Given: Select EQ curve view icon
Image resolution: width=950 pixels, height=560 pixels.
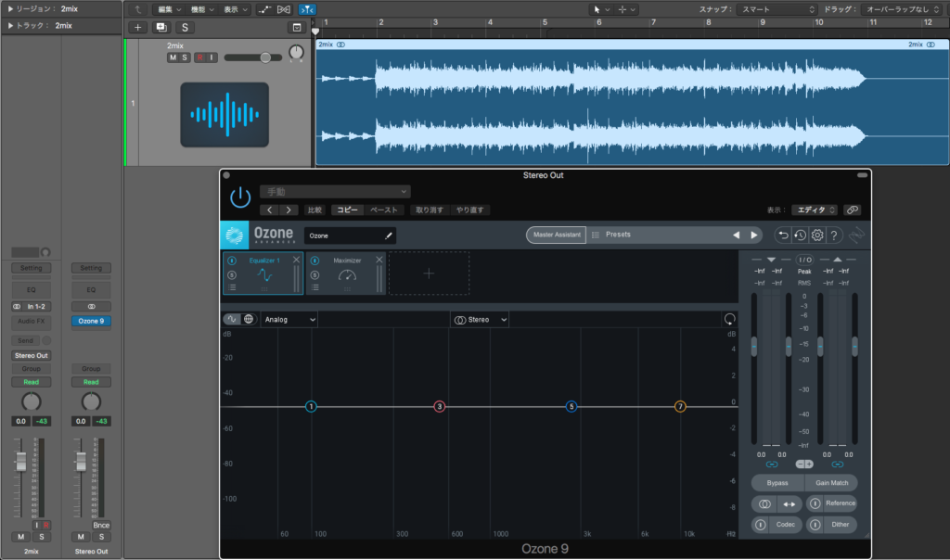Looking at the screenshot, I should (x=232, y=319).
